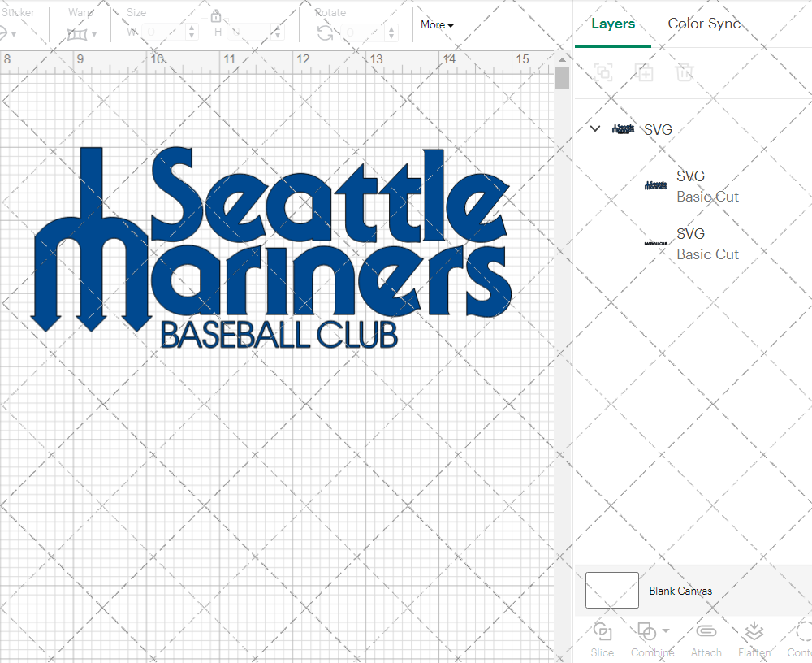Click the Contour tool icon
Screen dimensions: 812x663
804,630
